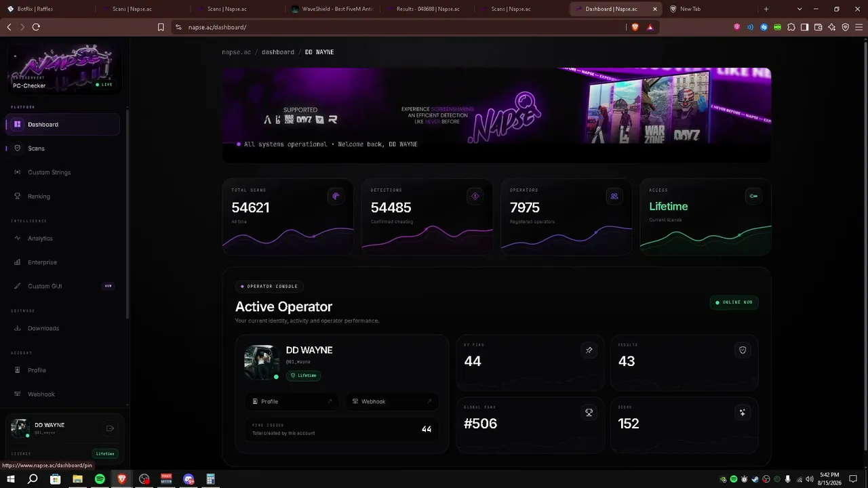Click the shield icon on the Results card
Viewport: 868px width, 488px height.
[x=743, y=350]
